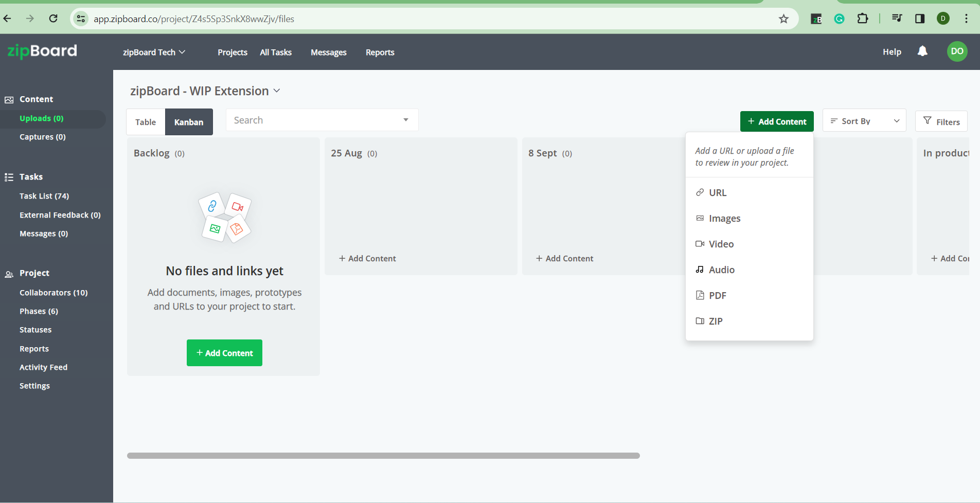Click the browser extensions puzzle icon
Screen dimensions: 980x503
863,19
